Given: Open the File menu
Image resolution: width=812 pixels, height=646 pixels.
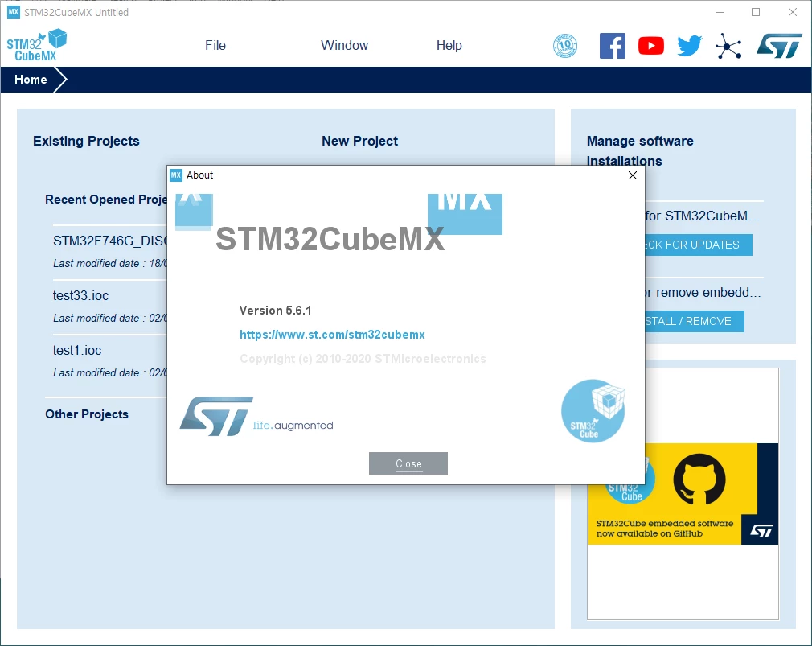Looking at the screenshot, I should pos(215,46).
